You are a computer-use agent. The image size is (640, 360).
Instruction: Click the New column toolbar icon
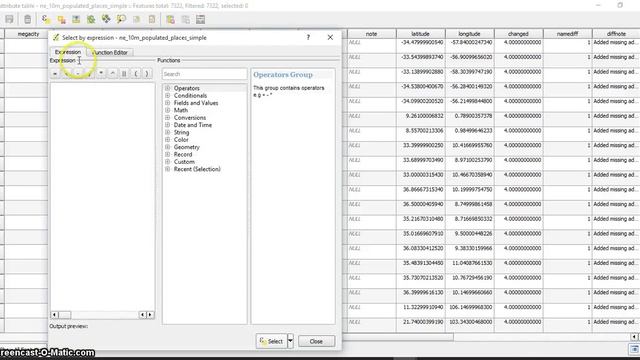coord(170,19)
